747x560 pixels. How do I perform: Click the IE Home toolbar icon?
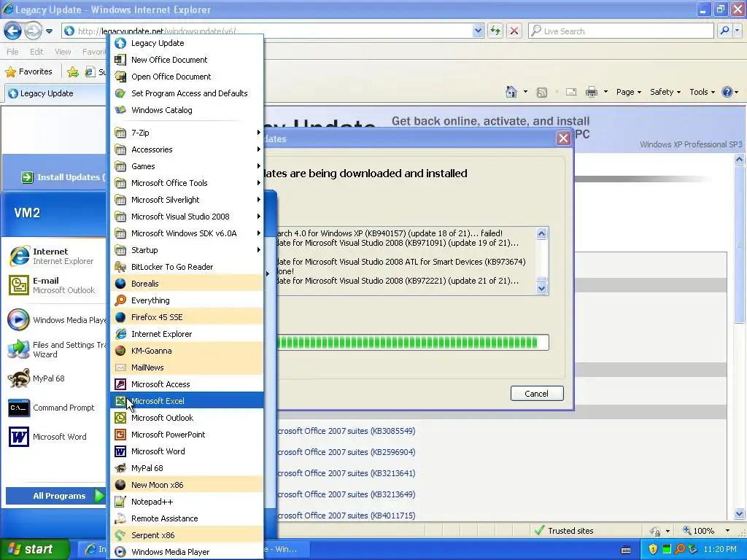click(x=511, y=92)
